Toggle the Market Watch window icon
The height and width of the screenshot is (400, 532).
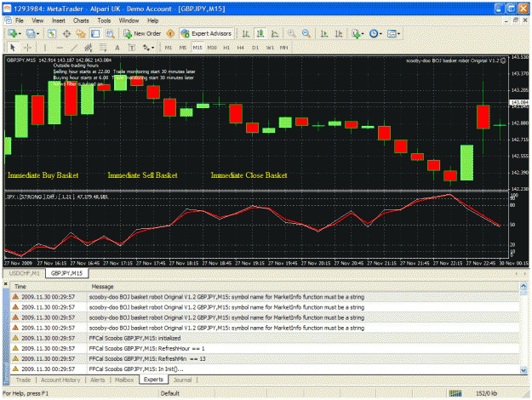pyautogui.click(x=52, y=33)
